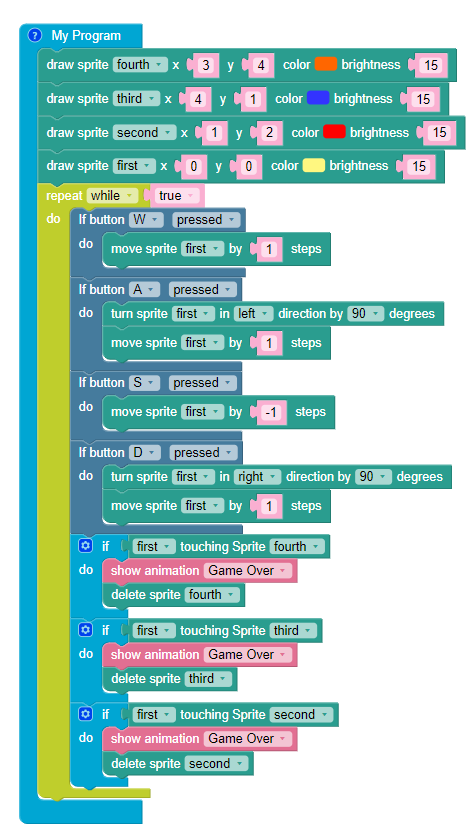Image resolution: width=468 pixels, height=832 pixels.
Task: Open 'second' dropdown in touching Sprite condition
Action: click(301, 715)
